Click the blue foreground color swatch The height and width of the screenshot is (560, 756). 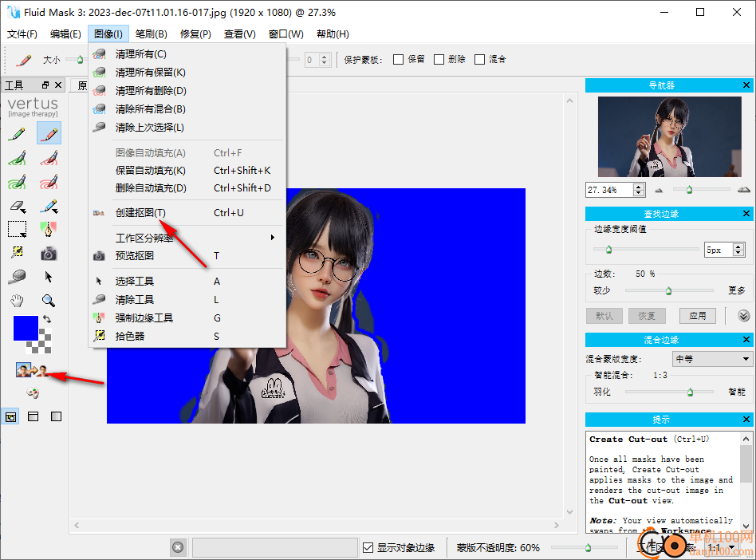click(x=26, y=328)
